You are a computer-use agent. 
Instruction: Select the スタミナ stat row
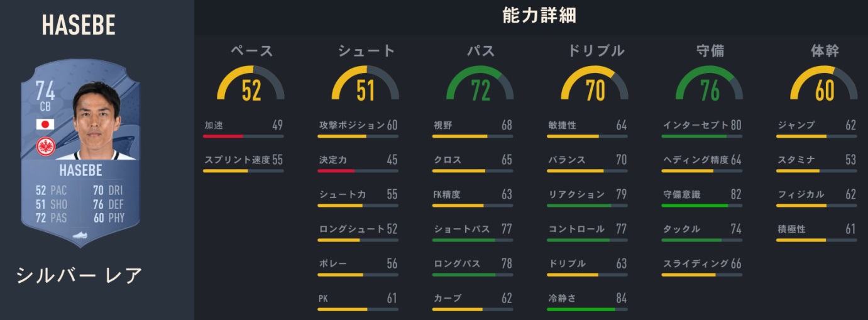click(x=816, y=160)
